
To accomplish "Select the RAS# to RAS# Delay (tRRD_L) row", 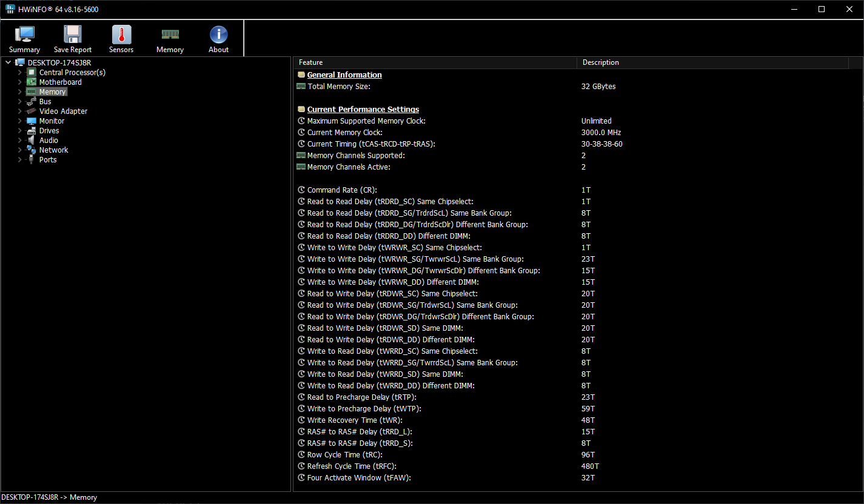I will click(x=578, y=432).
